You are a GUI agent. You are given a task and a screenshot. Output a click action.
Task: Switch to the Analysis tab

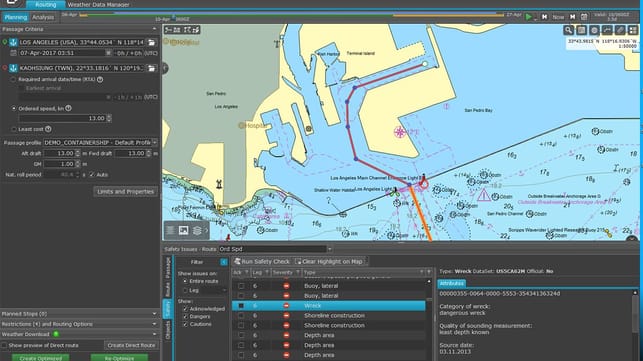(x=43, y=17)
